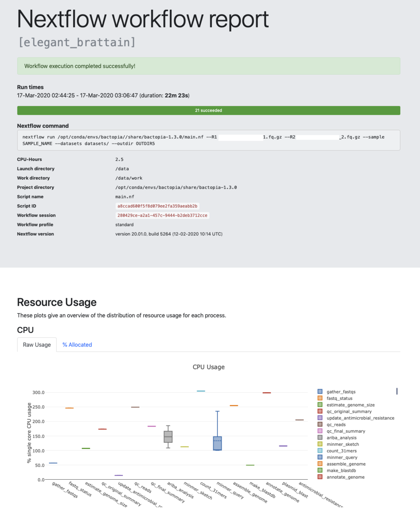The image size is (420, 509).
Task: Switch to the Raw Usage tab
Action: coord(37,345)
